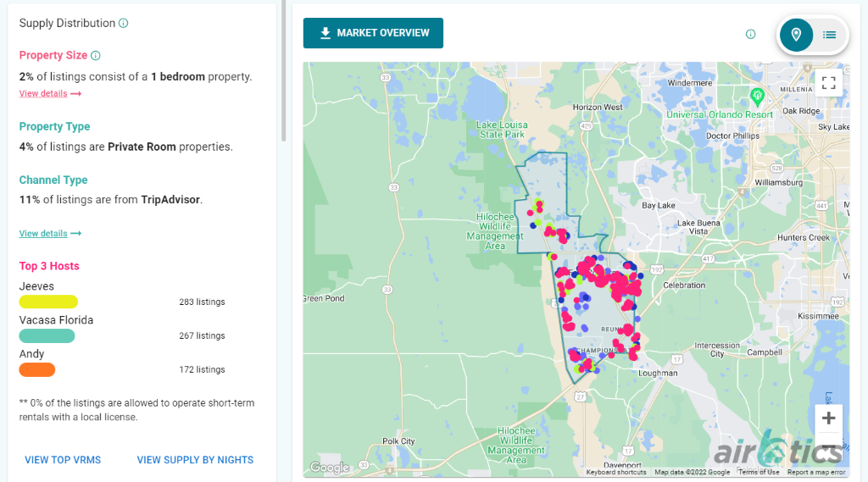Switch to map pin view
This screenshot has height=482, width=868.
pos(796,35)
